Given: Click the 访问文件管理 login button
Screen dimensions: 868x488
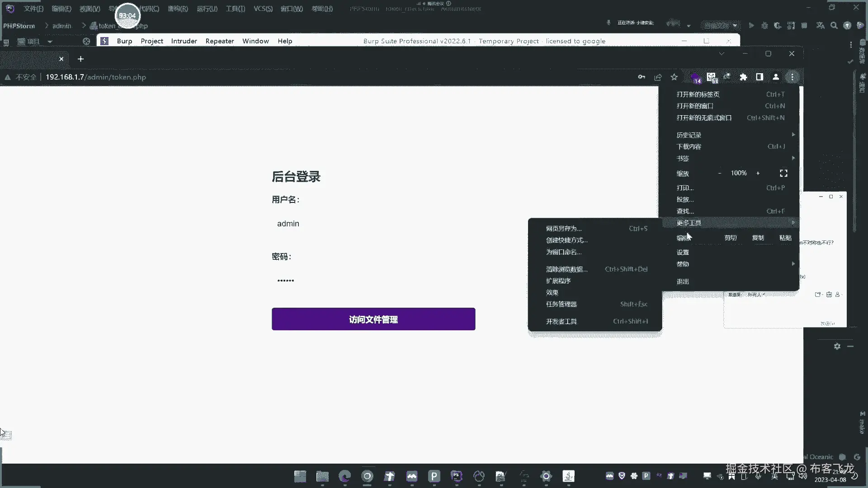Looking at the screenshot, I should [x=373, y=319].
